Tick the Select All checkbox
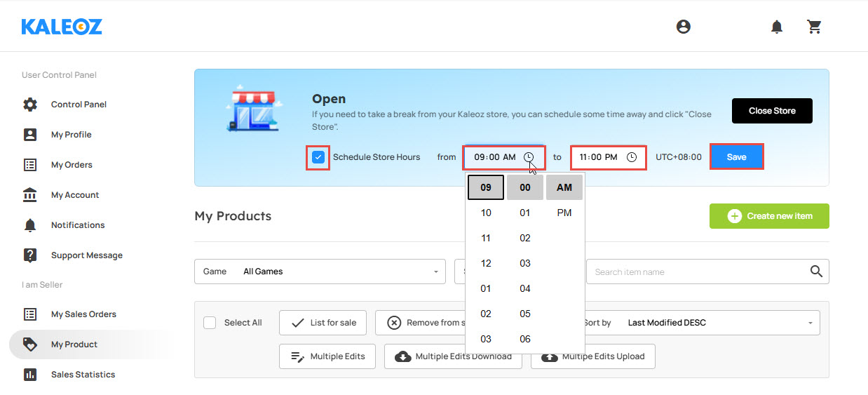This screenshot has height=395, width=868. pos(210,323)
